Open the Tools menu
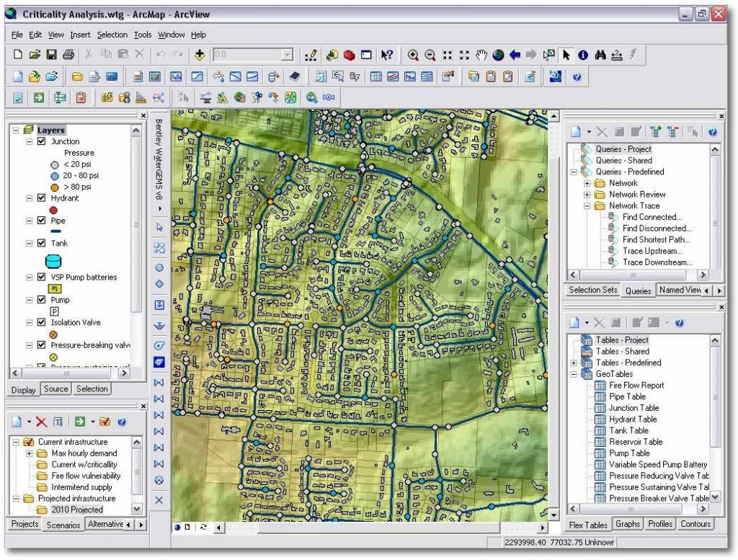Image resolution: width=738 pixels, height=560 pixels. coord(143,35)
